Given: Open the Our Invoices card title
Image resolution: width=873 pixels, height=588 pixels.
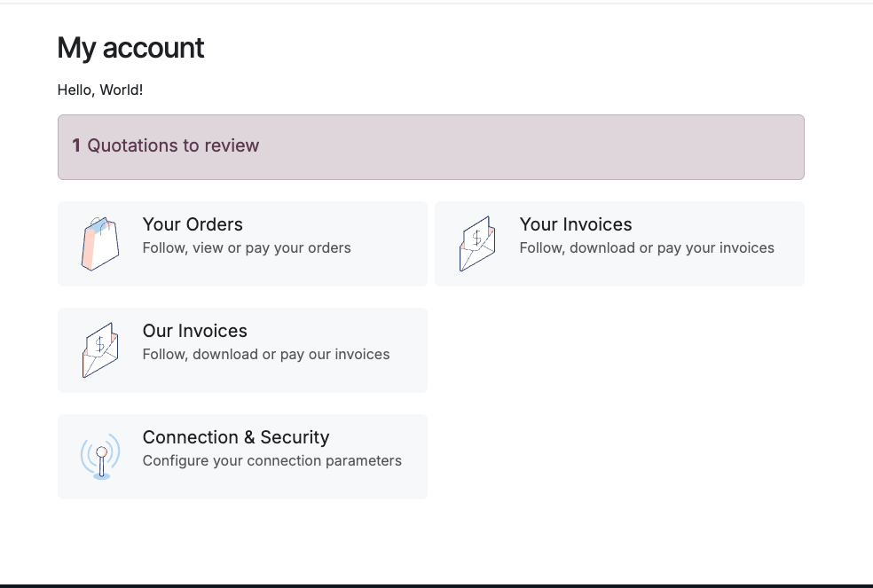Looking at the screenshot, I should pos(195,331).
